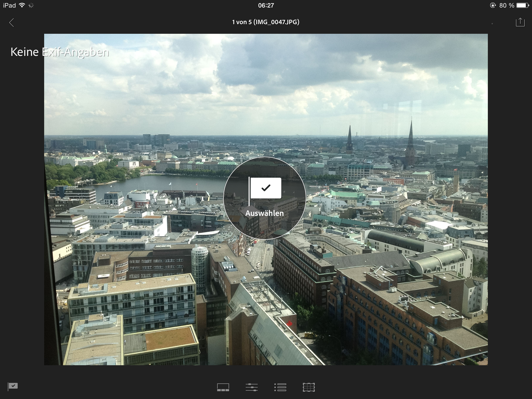Image resolution: width=532 pixels, height=399 pixels.
Task: Tap the Auswählen flag overlay
Action: coord(264,198)
